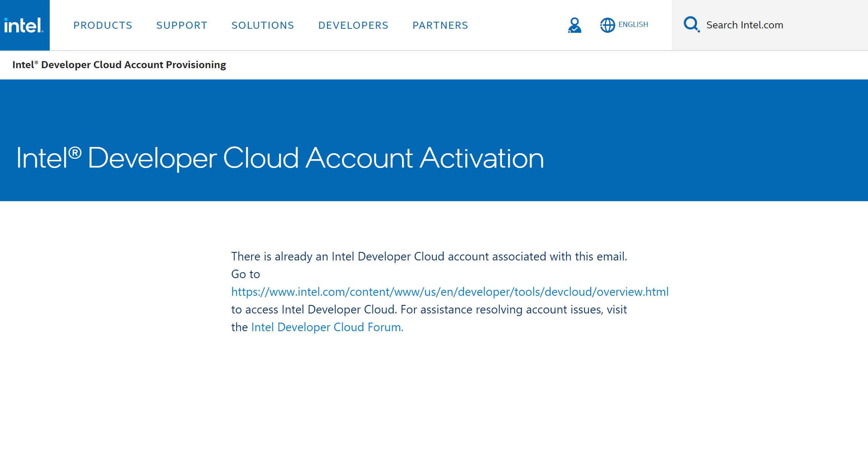Open the ENGLISH language selector
The image size is (868, 463).
633,25
